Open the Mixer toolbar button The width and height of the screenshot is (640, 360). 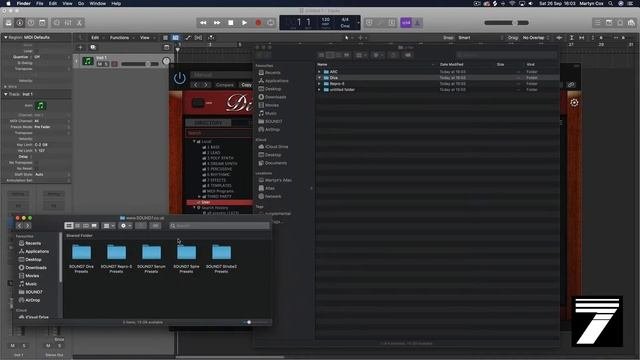click(x=68, y=23)
